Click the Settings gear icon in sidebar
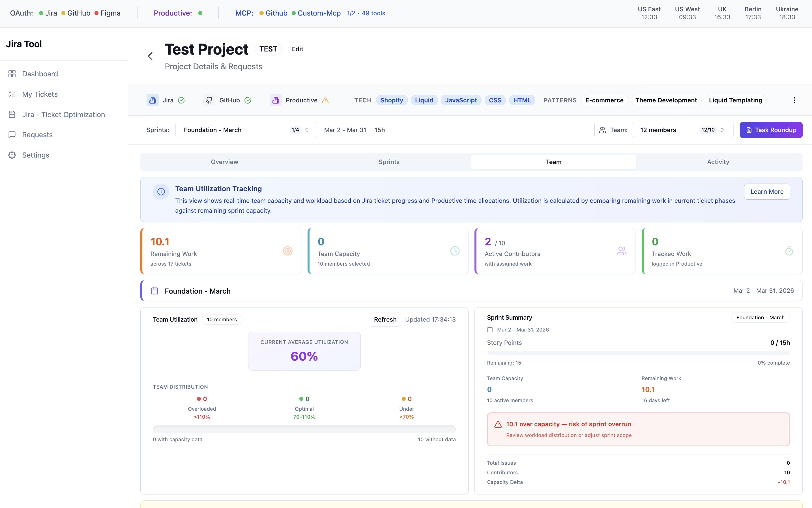 pos(12,155)
